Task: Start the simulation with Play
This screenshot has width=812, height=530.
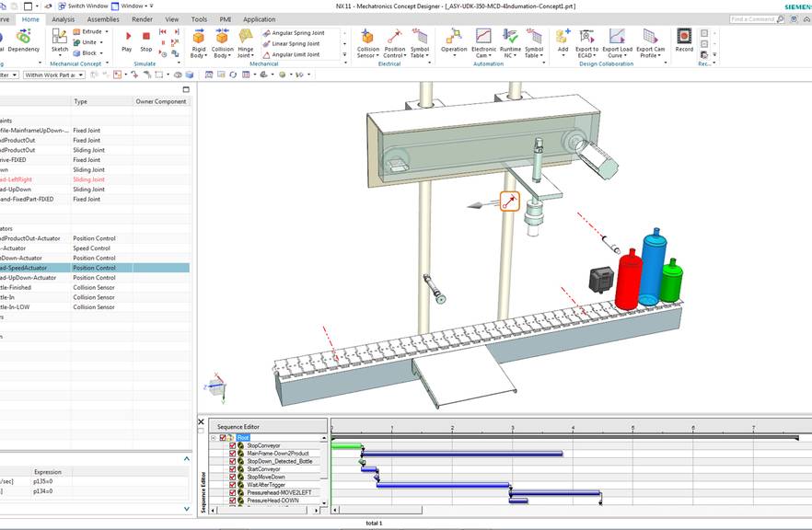Action: coord(127,37)
